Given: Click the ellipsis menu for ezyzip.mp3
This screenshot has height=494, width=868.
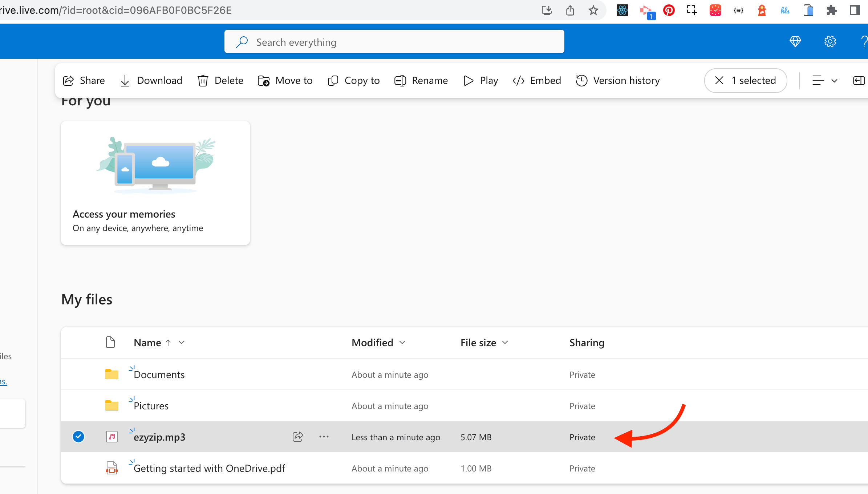Looking at the screenshot, I should (324, 437).
